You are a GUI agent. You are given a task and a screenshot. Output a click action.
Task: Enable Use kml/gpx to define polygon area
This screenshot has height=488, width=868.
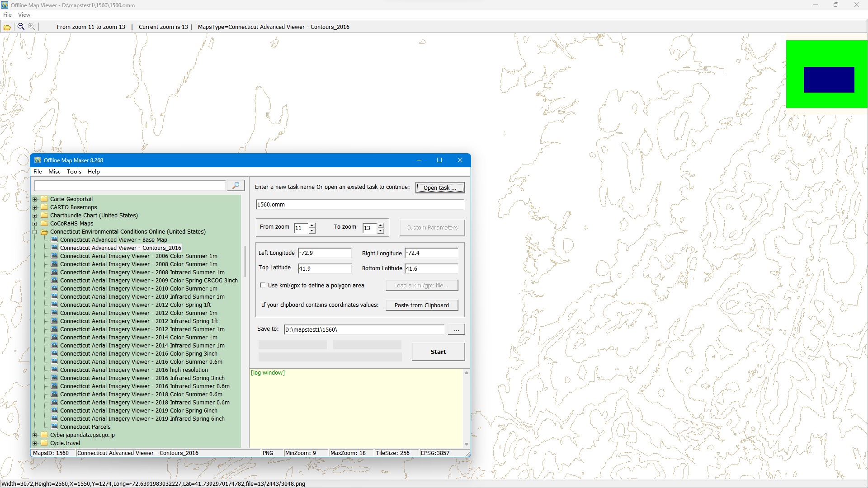coord(263,285)
